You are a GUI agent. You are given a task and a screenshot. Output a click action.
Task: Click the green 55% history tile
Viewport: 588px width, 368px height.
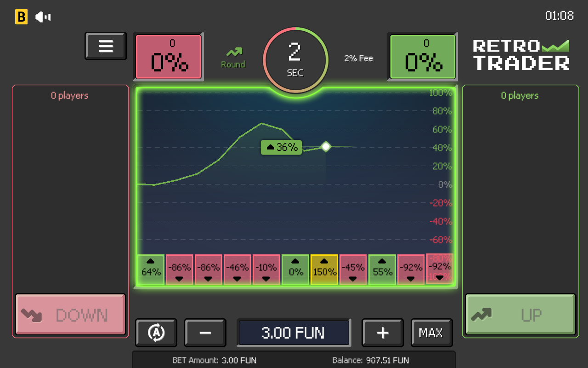tap(382, 270)
